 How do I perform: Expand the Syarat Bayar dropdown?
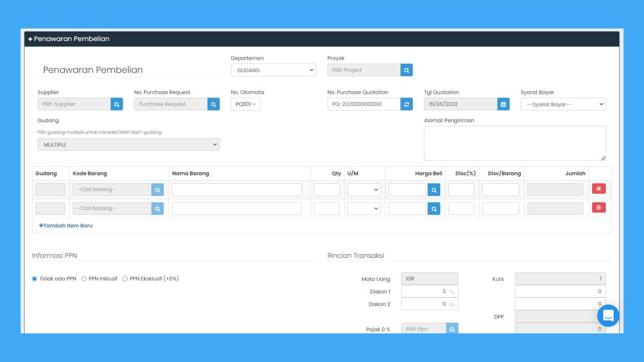pos(563,104)
